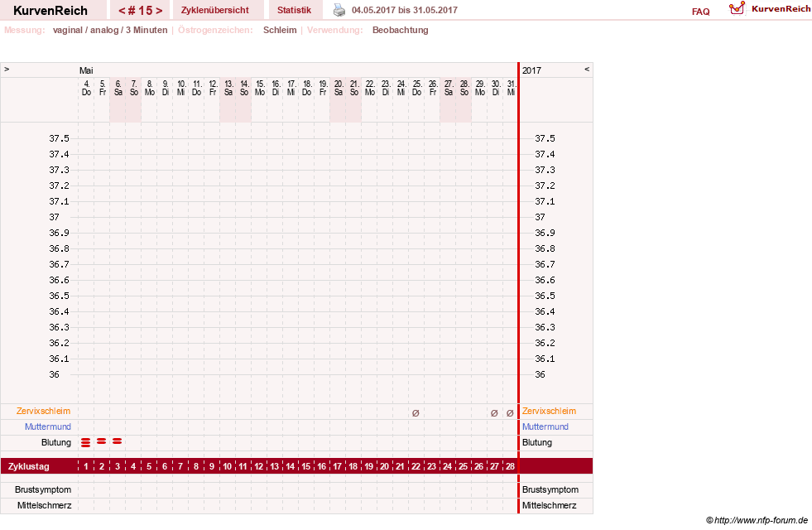
Task: Click the left Blutung label
Action: coord(56,442)
